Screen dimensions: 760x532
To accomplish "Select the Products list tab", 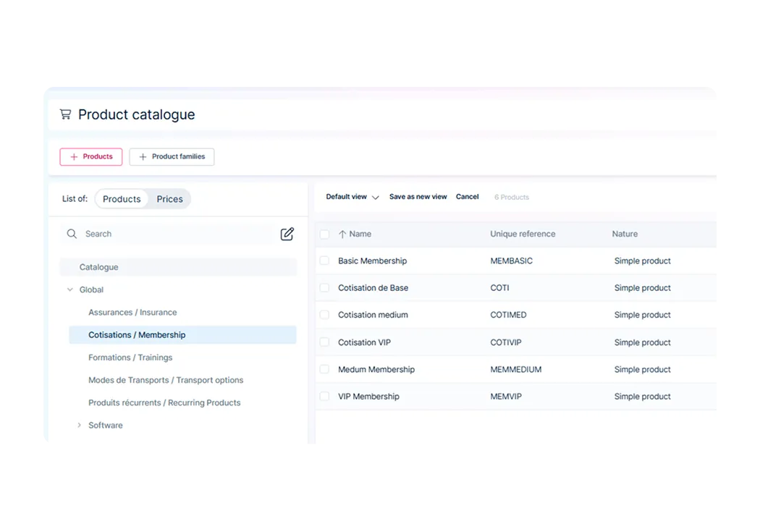I will [x=122, y=199].
